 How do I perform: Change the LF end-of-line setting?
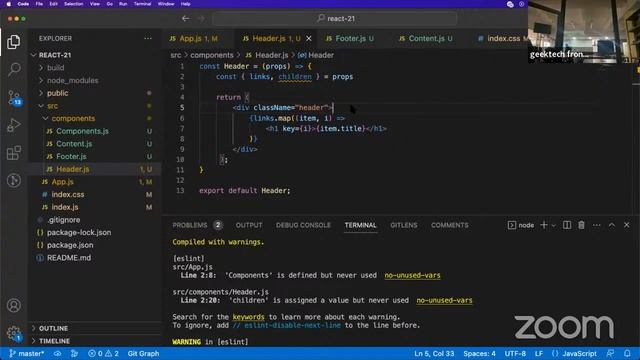tap(539, 353)
